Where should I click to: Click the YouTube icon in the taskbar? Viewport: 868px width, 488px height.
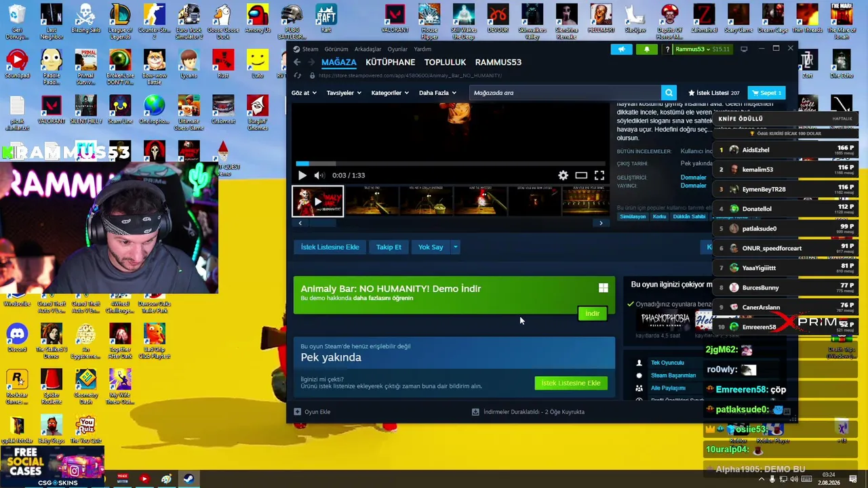pos(144,479)
